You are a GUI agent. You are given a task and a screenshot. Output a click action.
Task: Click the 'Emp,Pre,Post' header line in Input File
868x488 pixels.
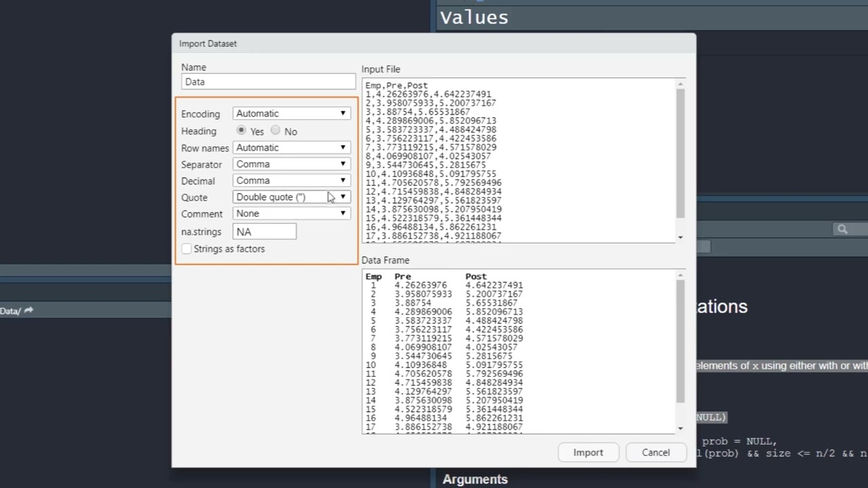[x=397, y=85]
